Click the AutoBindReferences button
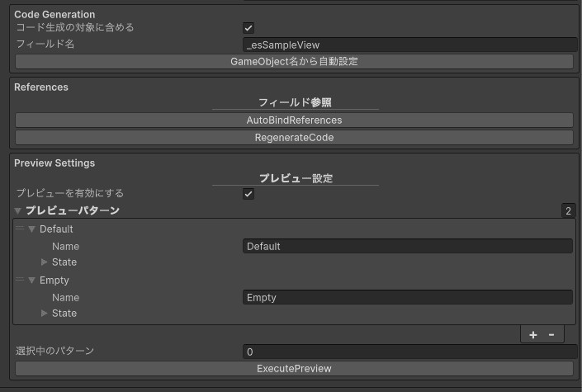The height and width of the screenshot is (392, 582). (x=294, y=120)
